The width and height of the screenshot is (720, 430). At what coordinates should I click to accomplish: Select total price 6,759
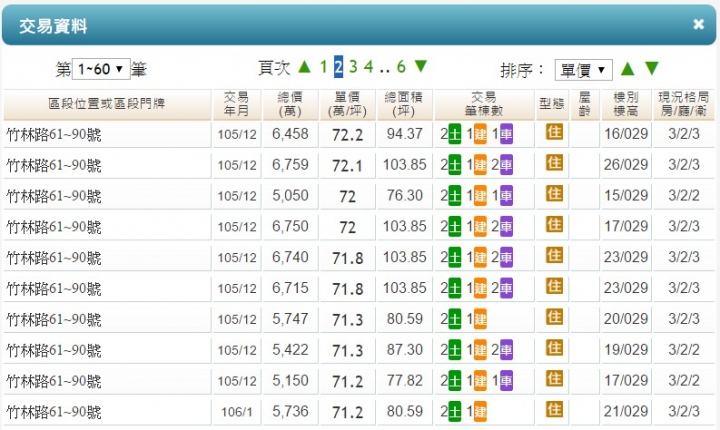290,164
